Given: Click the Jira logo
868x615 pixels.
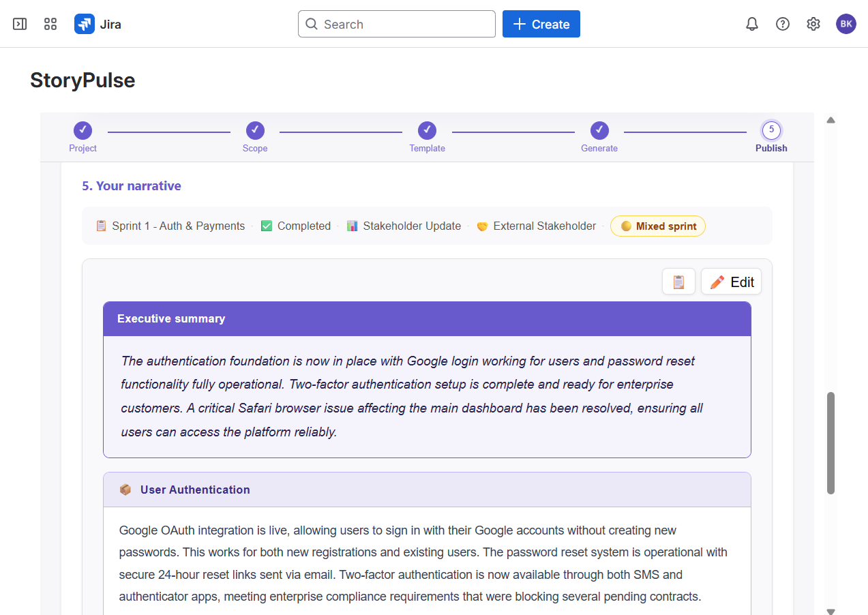Looking at the screenshot, I should (98, 24).
